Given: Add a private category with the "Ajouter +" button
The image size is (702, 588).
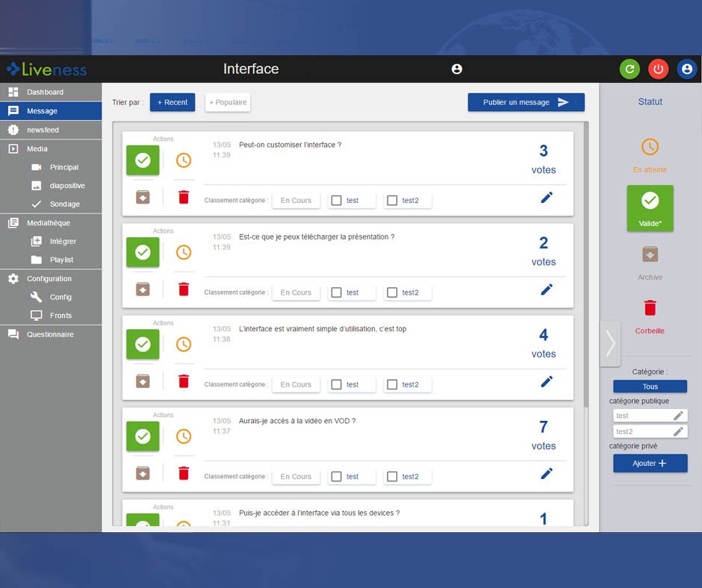Looking at the screenshot, I should click(x=650, y=463).
